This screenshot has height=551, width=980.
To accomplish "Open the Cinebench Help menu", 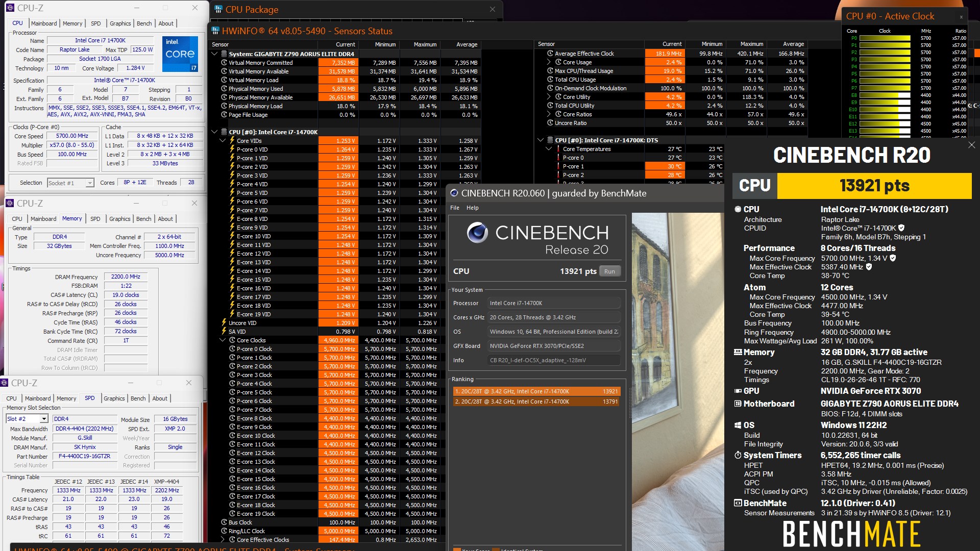I will coord(473,208).
